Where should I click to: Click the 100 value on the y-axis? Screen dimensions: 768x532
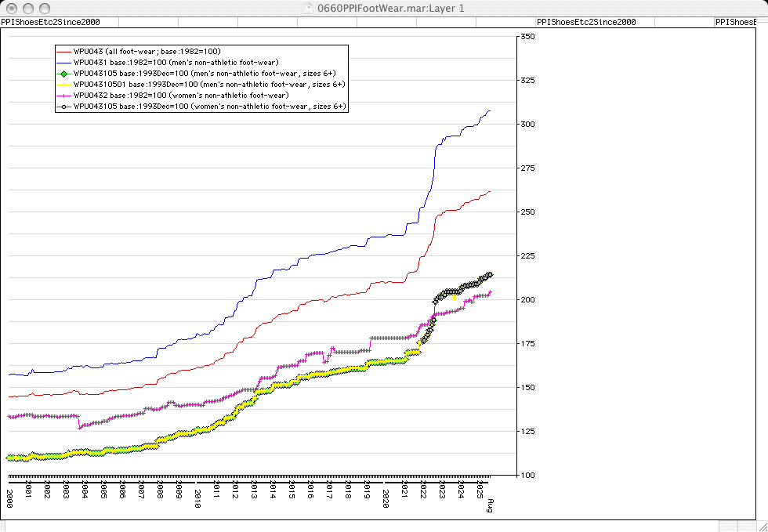click(x=527, y=475)
